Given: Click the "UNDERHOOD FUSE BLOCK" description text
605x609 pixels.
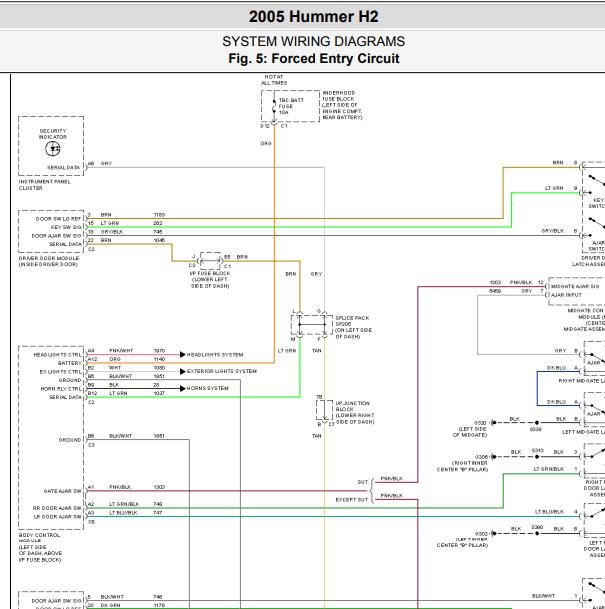Looking at the screenshot, I should [342, 105].
